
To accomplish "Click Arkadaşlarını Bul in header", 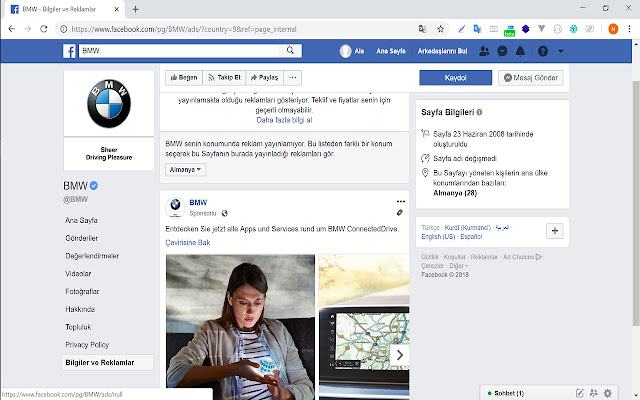I will click(x=442, y=51).
